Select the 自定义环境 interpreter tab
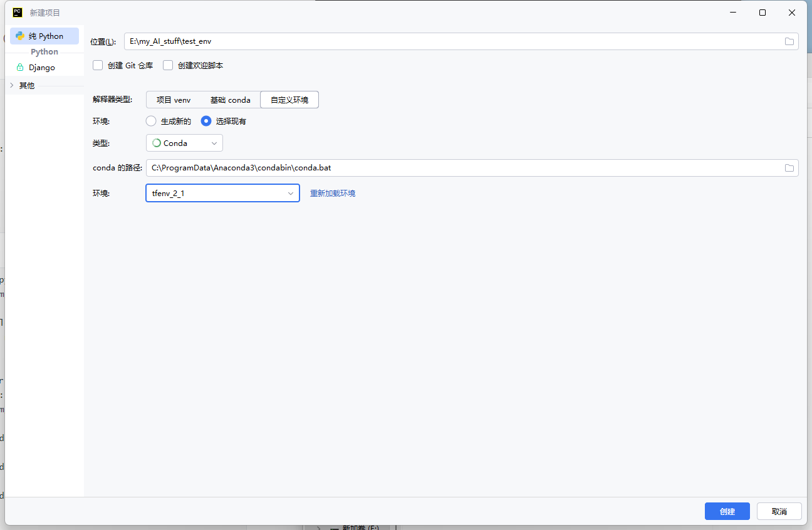The height and width of the screenshot is (530, 812). tap(289, 100)
